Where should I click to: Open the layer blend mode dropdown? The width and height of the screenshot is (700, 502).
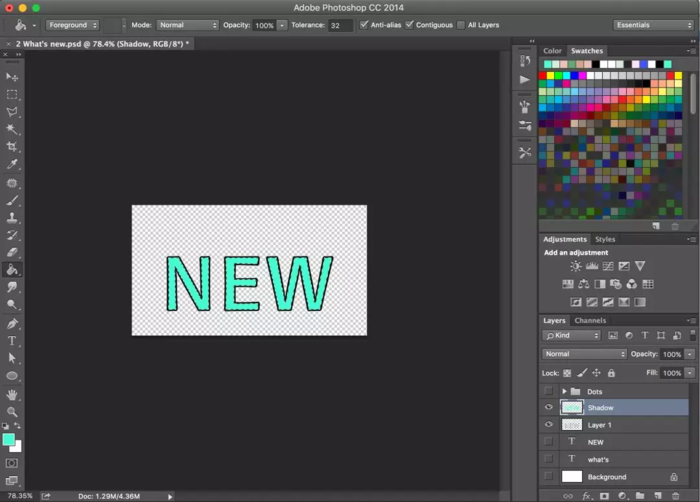point(584,354)
